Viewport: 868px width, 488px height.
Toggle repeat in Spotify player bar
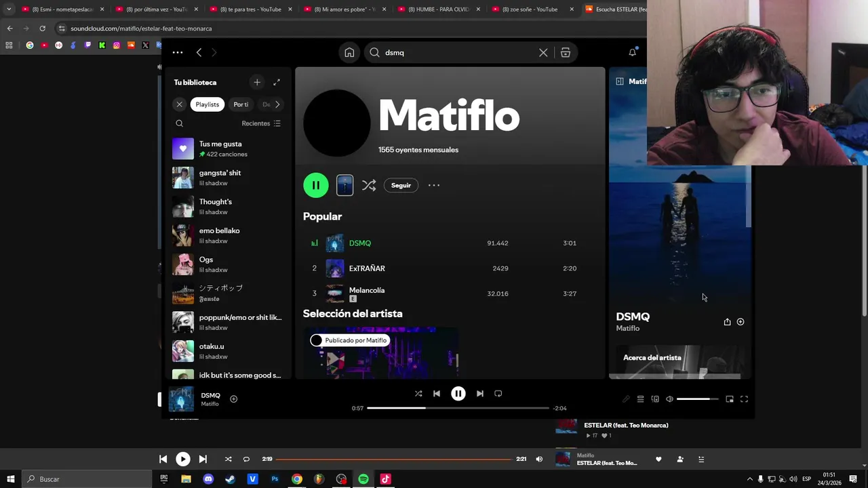pyautogui.click(x=498, y=394)
